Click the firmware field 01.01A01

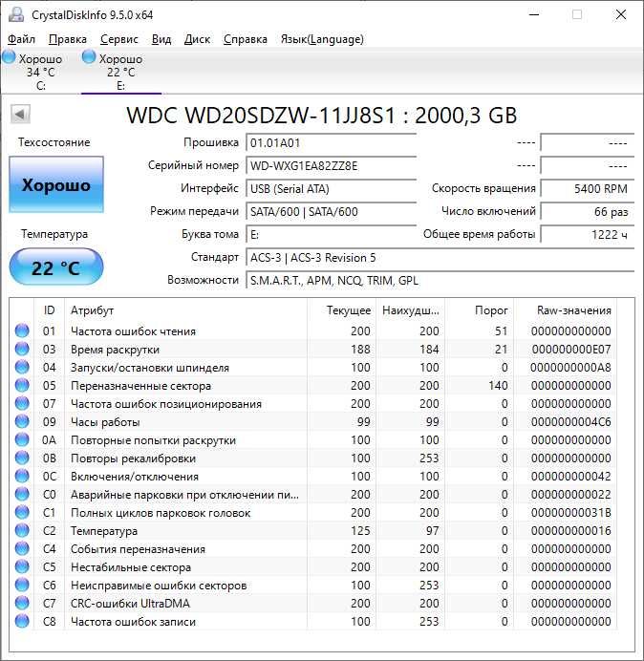(x=331, y=143)
